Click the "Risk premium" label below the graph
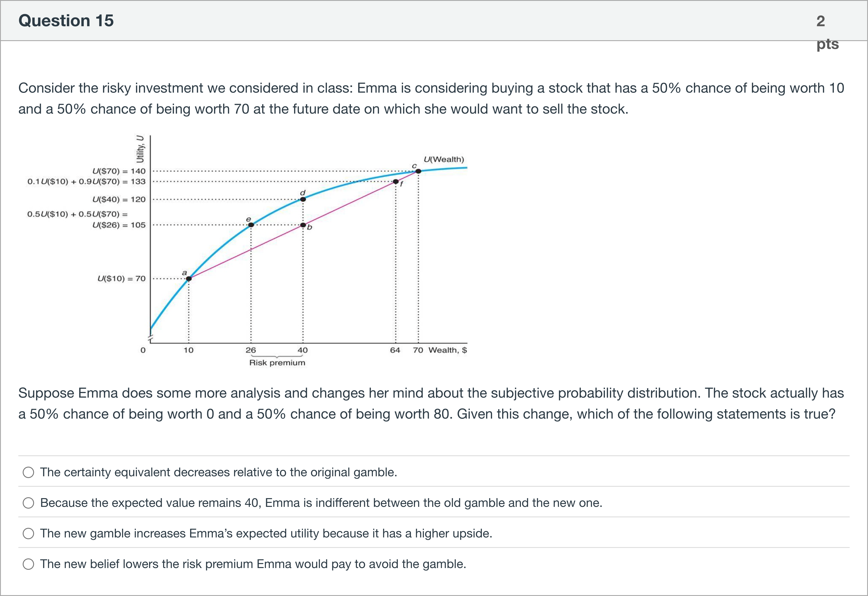This screenshot has width=868, height=596. coord(277,363)
